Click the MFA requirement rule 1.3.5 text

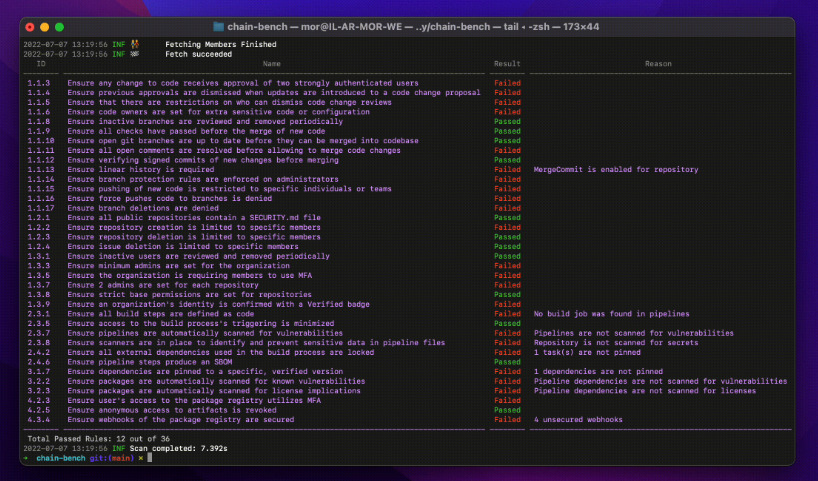point(189,275)
